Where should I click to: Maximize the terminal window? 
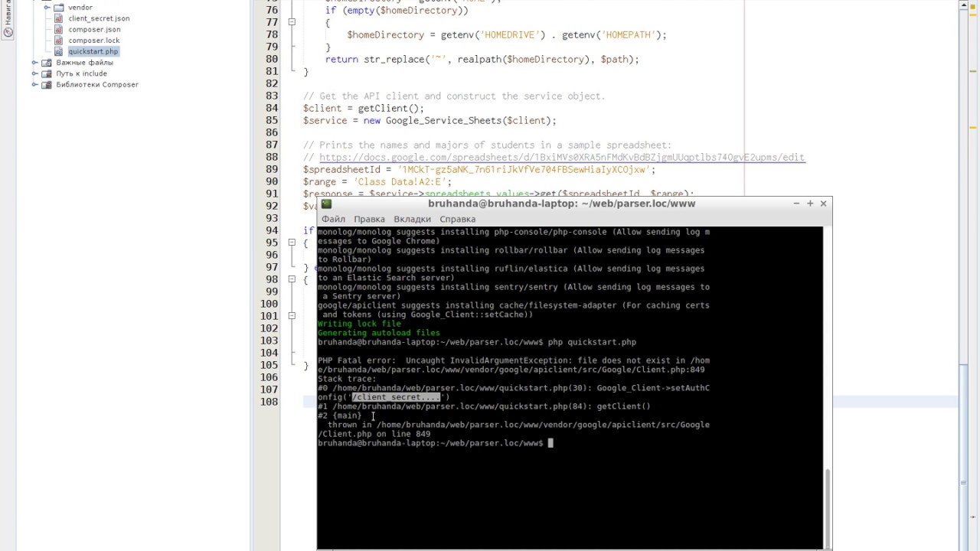click(x=810, y=204)
